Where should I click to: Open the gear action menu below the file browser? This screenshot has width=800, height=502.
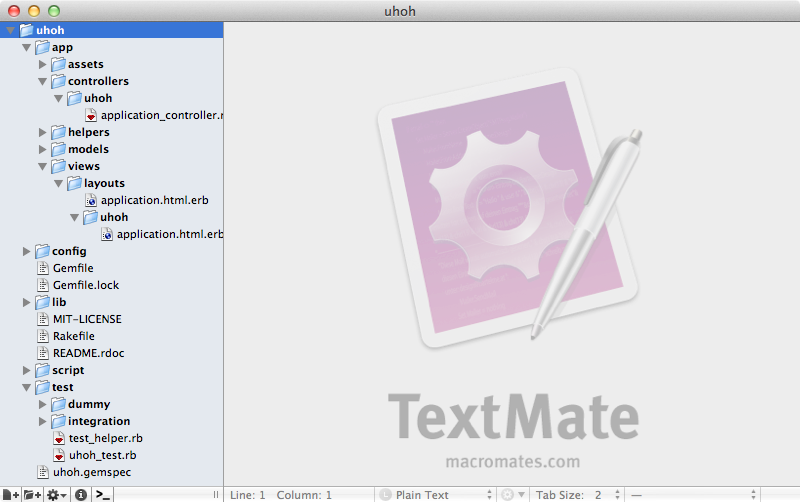click(x=56, y=495)
